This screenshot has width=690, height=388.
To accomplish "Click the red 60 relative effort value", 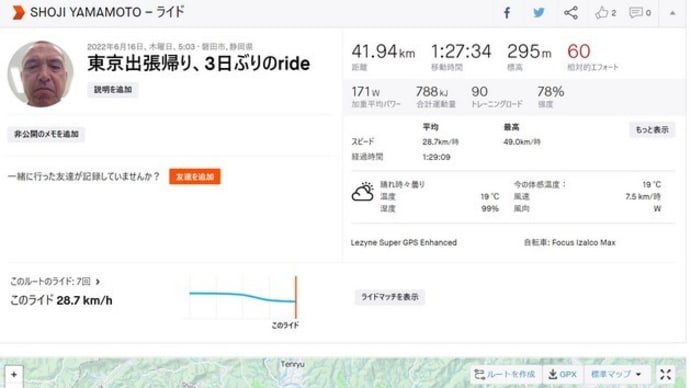I will 578,51.
